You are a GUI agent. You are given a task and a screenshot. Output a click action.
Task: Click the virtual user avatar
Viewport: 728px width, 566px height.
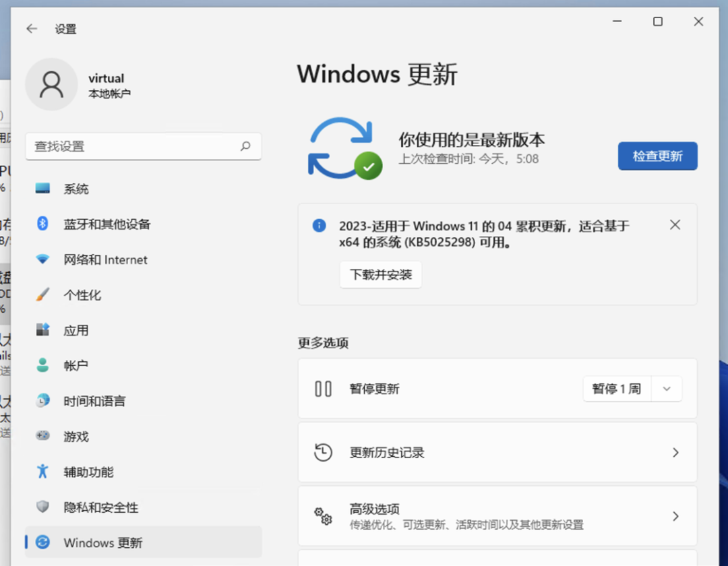(x=51, y=84)
